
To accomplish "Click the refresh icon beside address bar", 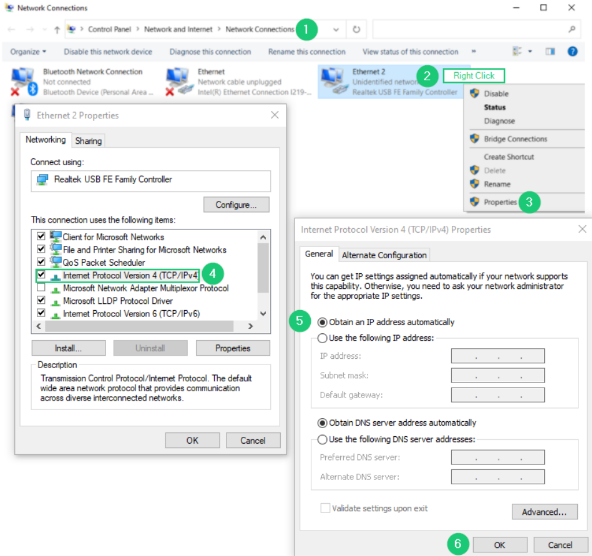I will tap(356, 29).
